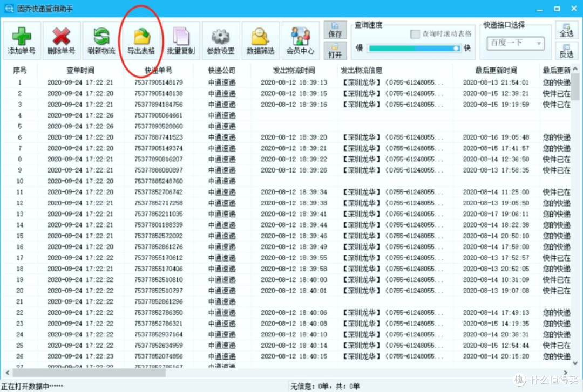
Task: Open 参数设置 settings gear
Action: coord(220,40)
